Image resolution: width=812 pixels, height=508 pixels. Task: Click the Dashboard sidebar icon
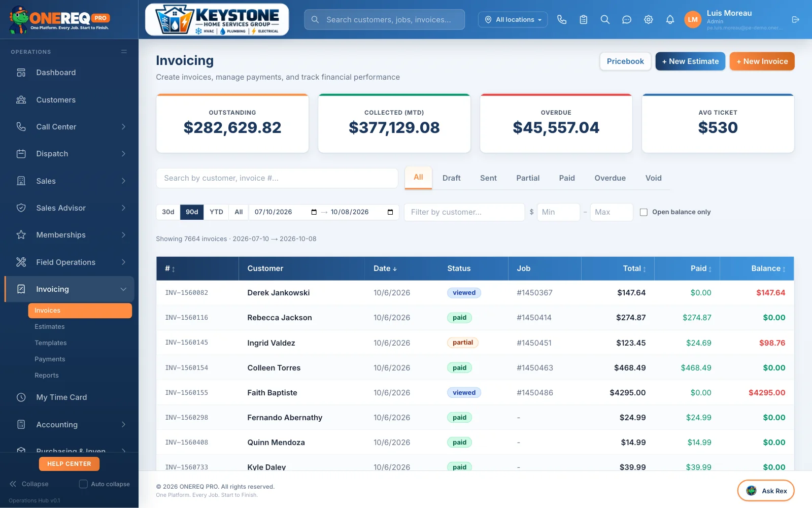[x=21, y=73]
